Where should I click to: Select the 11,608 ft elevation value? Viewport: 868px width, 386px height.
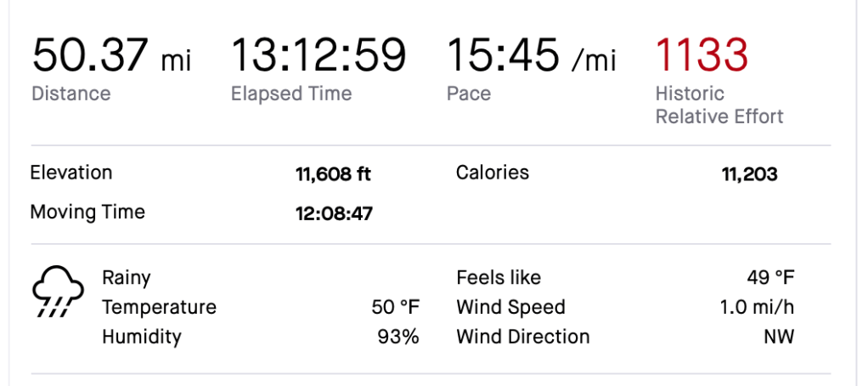click(333, 175)
